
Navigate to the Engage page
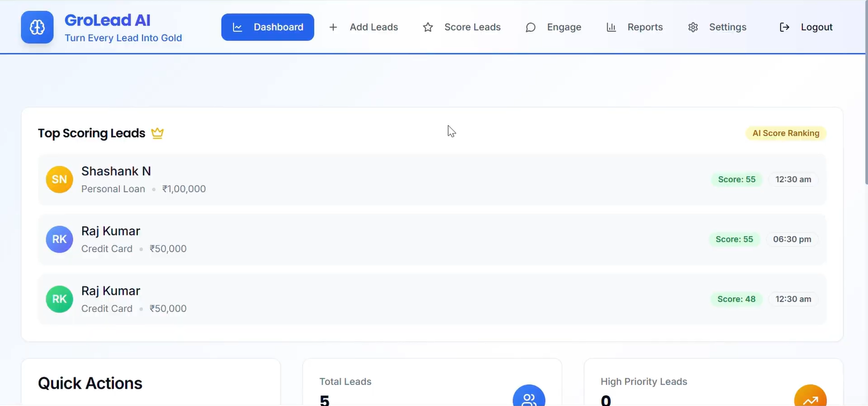(553, 27)
